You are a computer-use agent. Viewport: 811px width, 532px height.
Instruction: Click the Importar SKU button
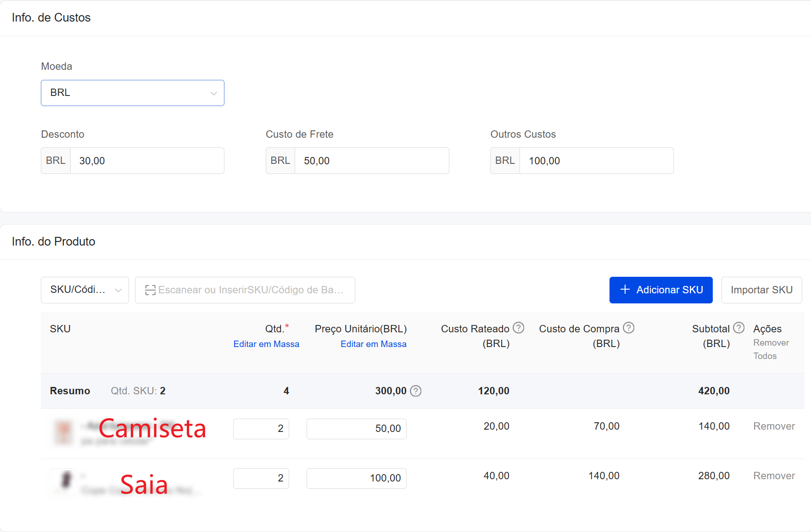[x=761, y=290]
